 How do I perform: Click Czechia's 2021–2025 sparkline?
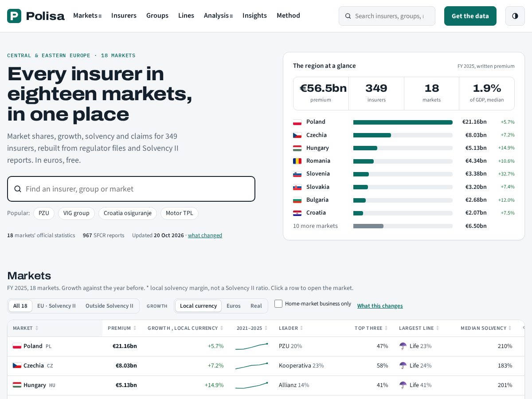(251, 366)
